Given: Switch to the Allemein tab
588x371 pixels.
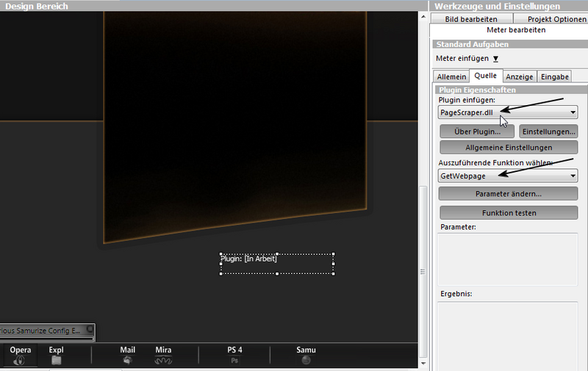Looking at the screenshot, I should click(x=451, y=76).
